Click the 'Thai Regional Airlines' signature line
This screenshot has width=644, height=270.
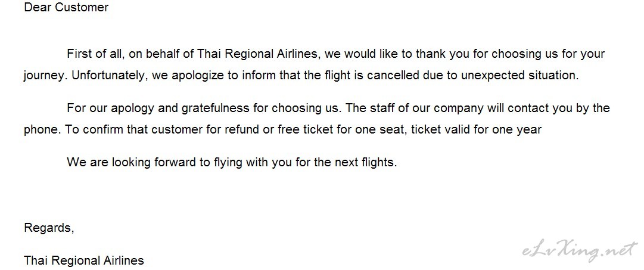84,260
